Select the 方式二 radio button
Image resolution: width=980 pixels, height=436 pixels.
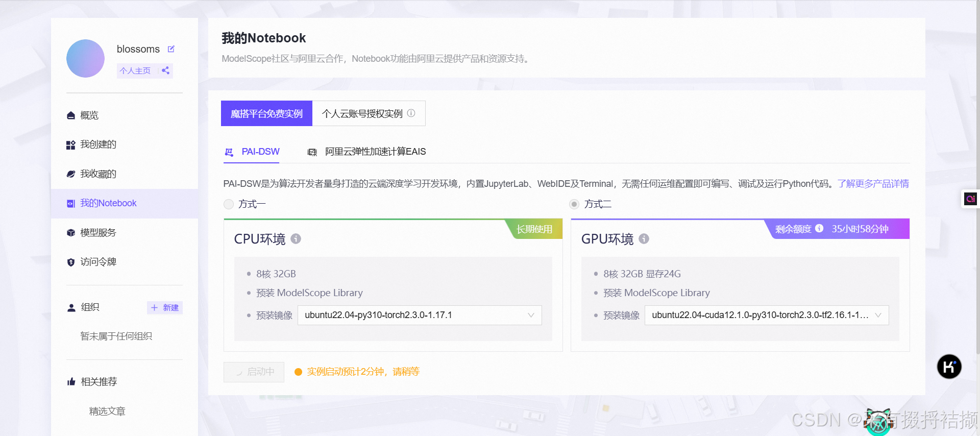coord(574,204)
